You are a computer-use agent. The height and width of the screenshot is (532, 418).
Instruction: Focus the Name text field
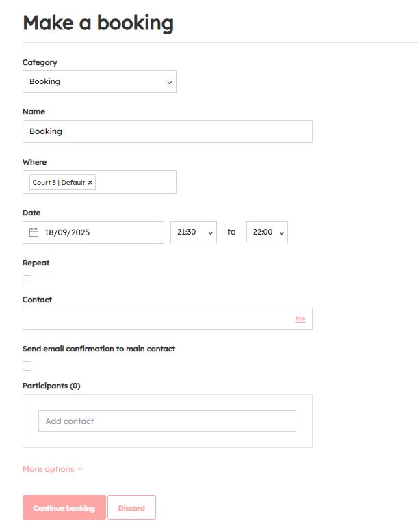(167, 132)
